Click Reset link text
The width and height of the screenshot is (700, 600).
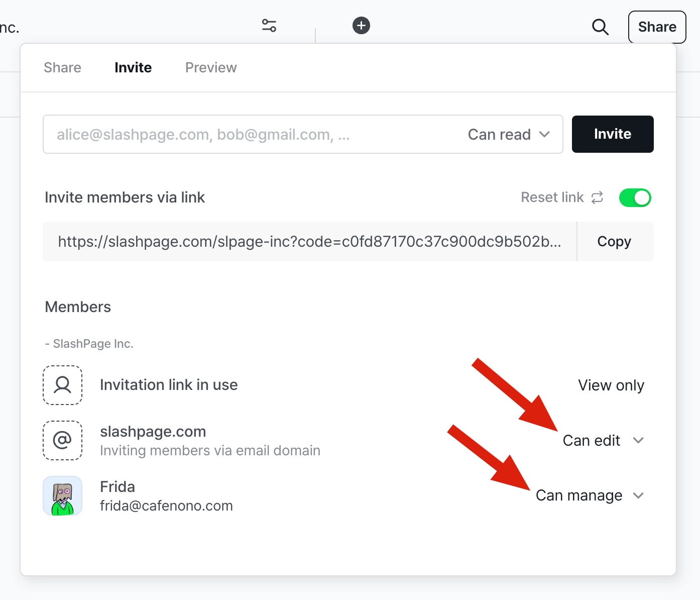pos(552,197)
